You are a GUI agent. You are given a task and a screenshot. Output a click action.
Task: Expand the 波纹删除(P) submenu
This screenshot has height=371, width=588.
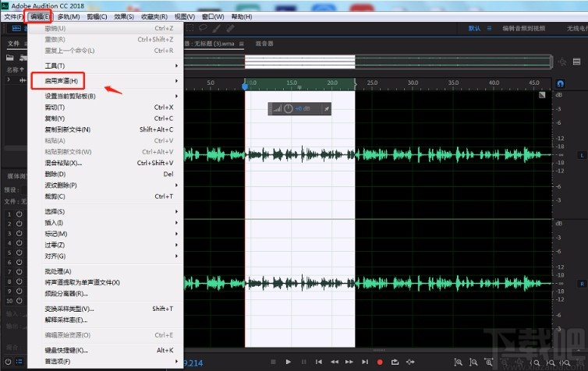point(106,185)
